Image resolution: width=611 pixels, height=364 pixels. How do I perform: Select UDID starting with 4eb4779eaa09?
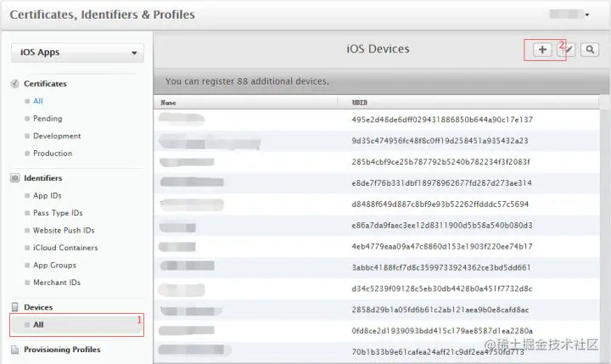coord(442,246)
